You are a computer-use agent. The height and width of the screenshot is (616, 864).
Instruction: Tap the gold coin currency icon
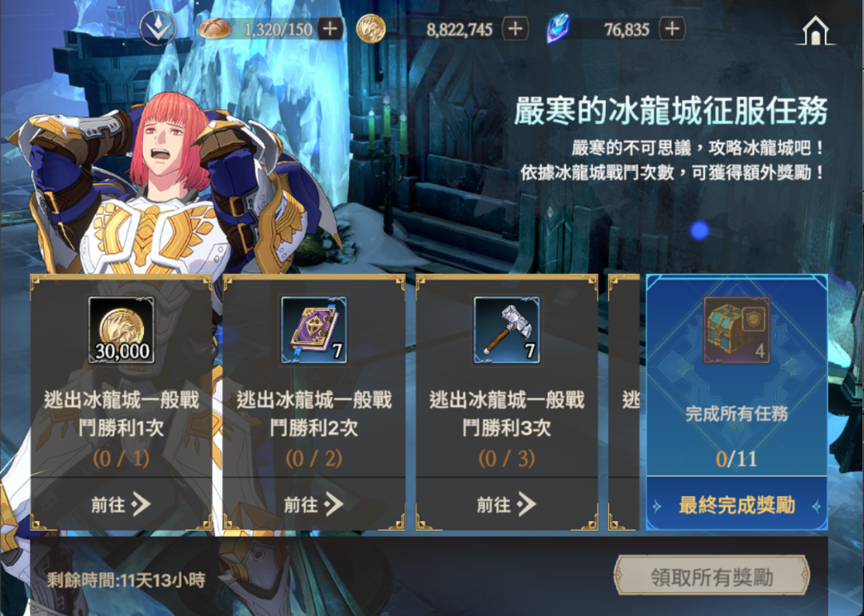(370, 29)
